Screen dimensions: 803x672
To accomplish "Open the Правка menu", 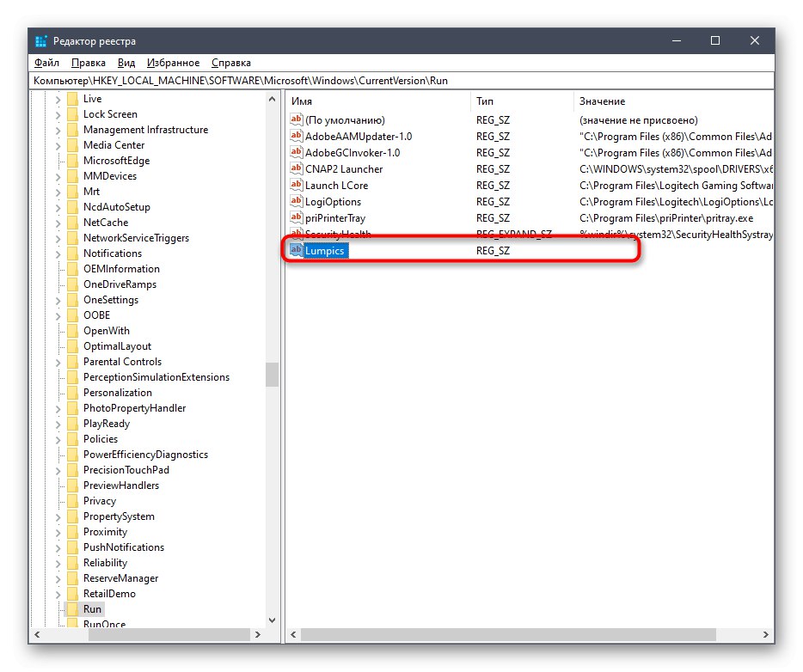I will pyautogui.click(x=88, y=63).
